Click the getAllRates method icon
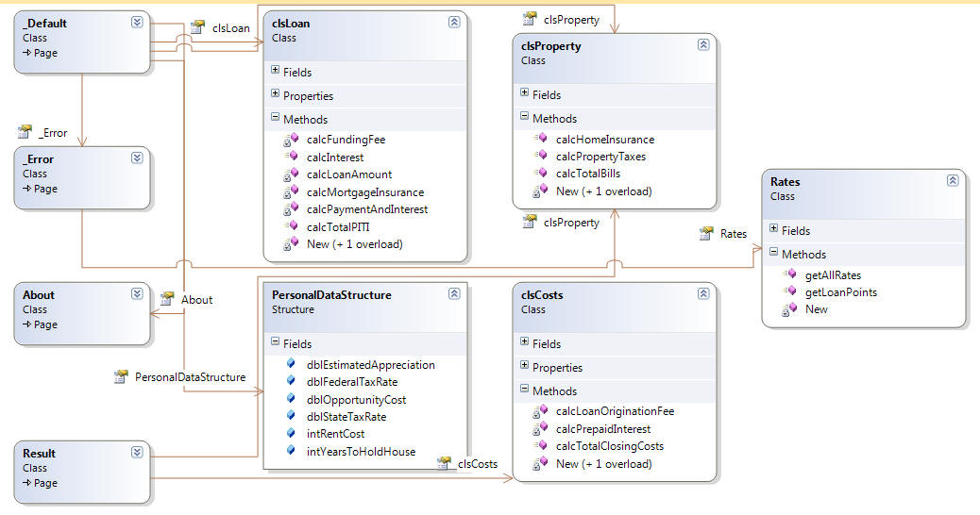 pyautogui.click(x=790, y=274)
